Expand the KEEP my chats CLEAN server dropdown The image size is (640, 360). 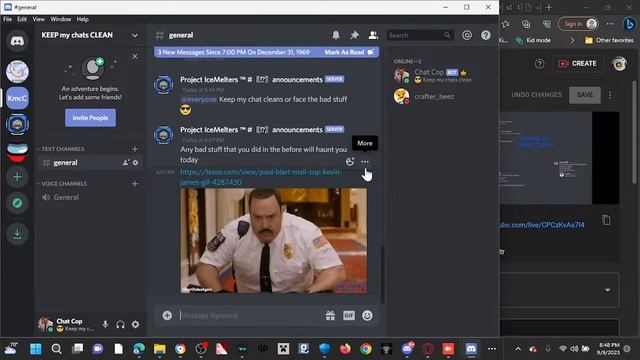135,36
